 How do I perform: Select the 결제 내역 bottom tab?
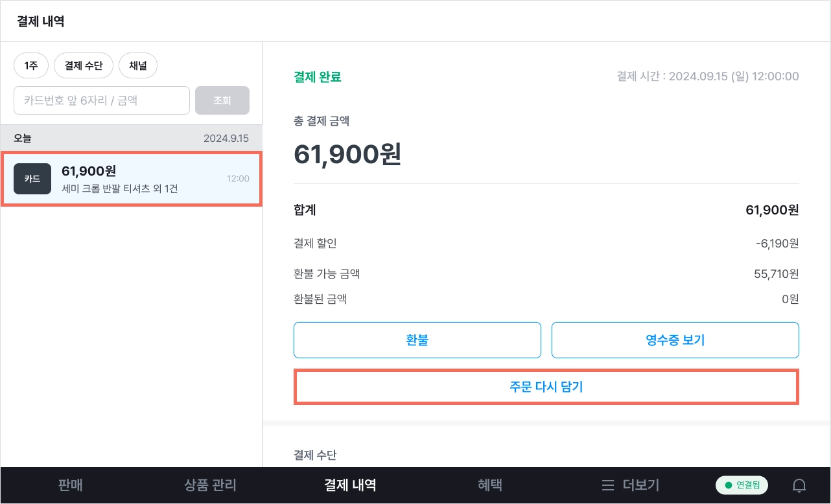(350, 485)
